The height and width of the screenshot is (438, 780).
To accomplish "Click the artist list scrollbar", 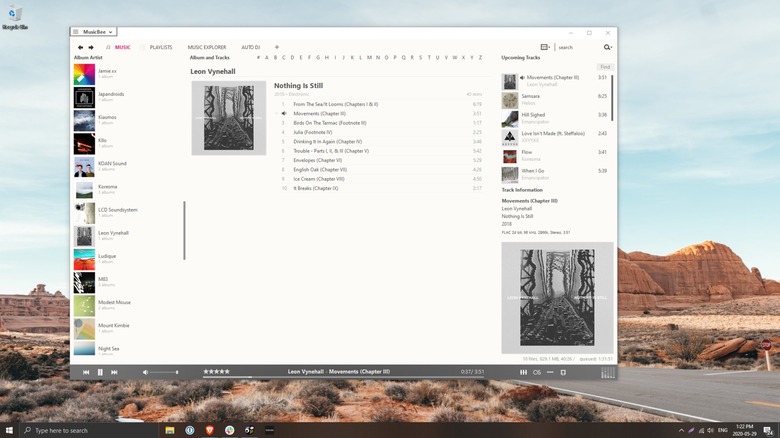I will tap(184, 230).
